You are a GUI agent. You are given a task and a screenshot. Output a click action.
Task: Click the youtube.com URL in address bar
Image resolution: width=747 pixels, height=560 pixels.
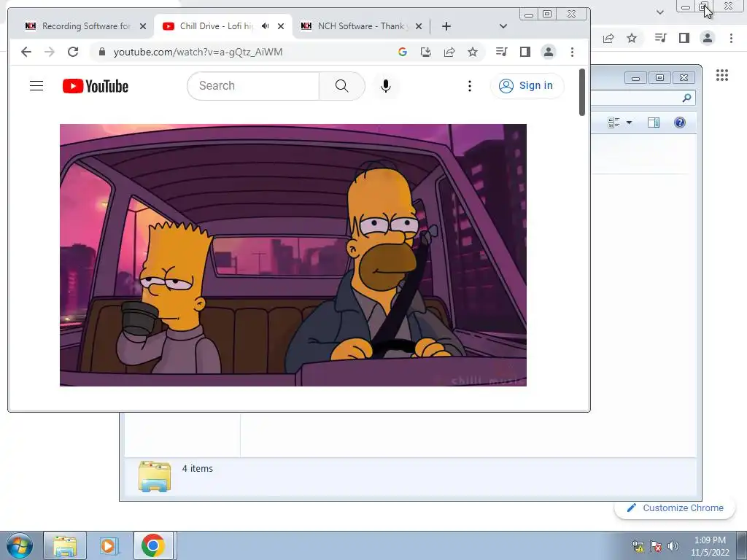click(x=198, y=52)
